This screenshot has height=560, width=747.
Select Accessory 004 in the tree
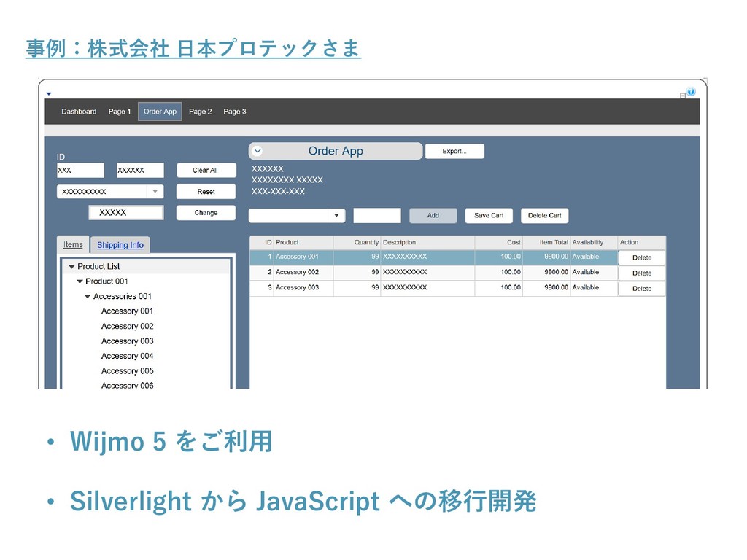tap(127, 356)
